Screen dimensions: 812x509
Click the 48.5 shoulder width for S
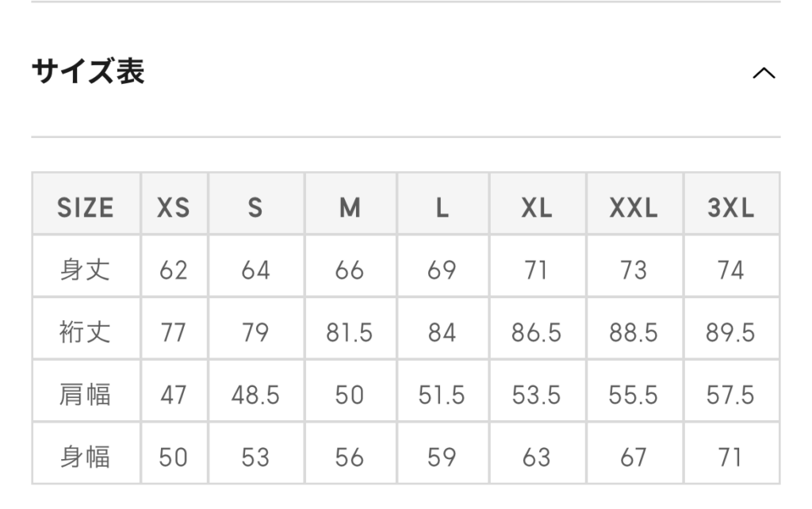click(x=255, y=395)
